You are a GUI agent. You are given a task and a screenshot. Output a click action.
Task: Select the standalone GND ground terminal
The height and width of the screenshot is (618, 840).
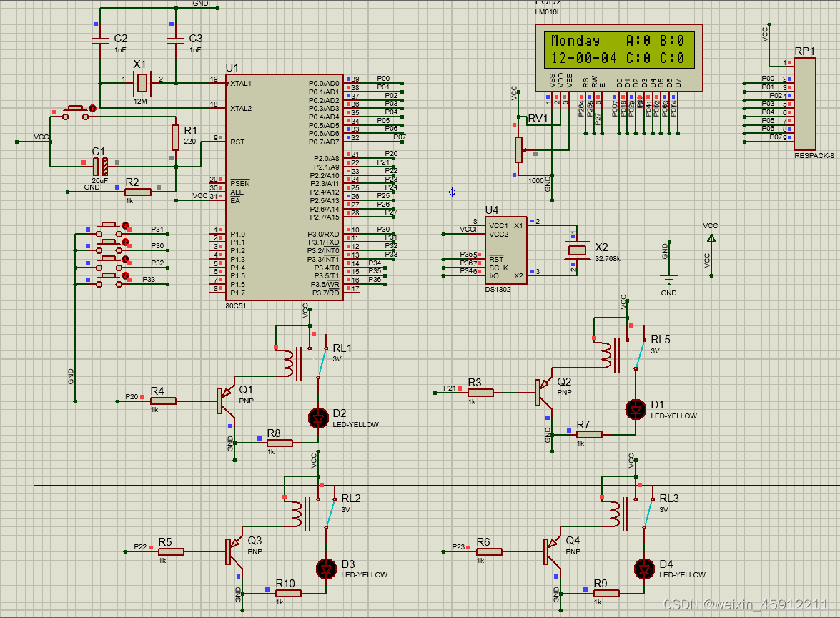tap(668, 280)
